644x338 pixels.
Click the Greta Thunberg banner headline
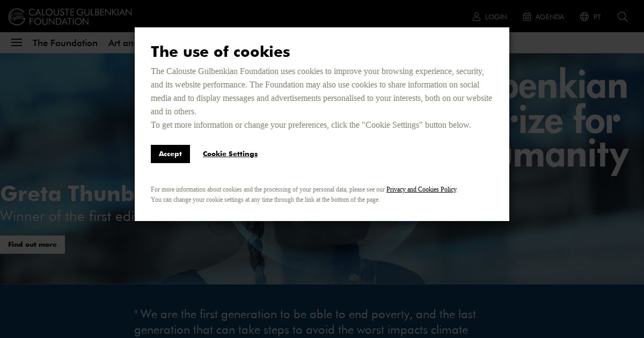tap(67, 194)
